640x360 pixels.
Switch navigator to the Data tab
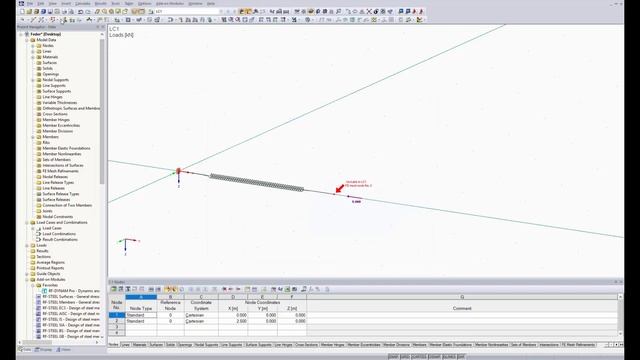click(25, 350)
